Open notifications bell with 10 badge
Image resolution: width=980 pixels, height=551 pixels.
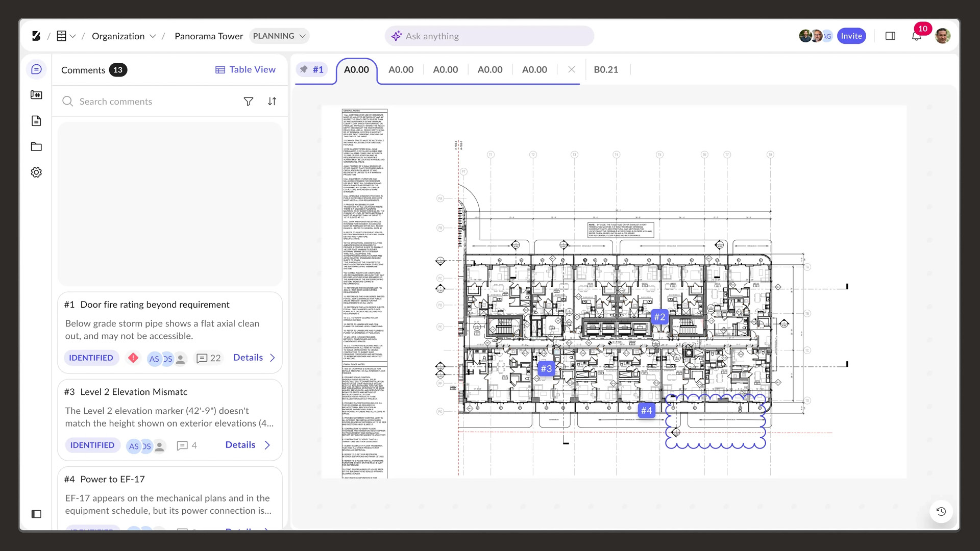(917, 35)
